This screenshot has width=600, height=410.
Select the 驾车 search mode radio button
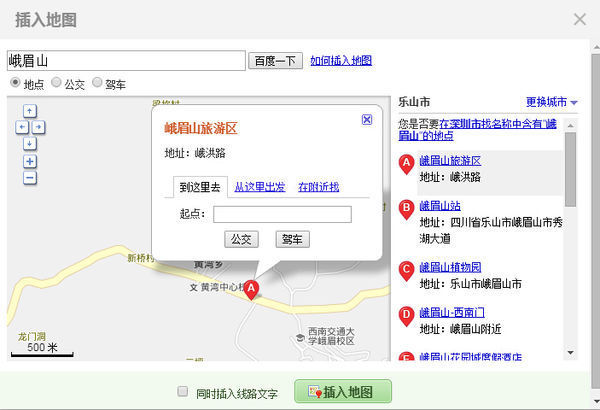click(97, 84)
